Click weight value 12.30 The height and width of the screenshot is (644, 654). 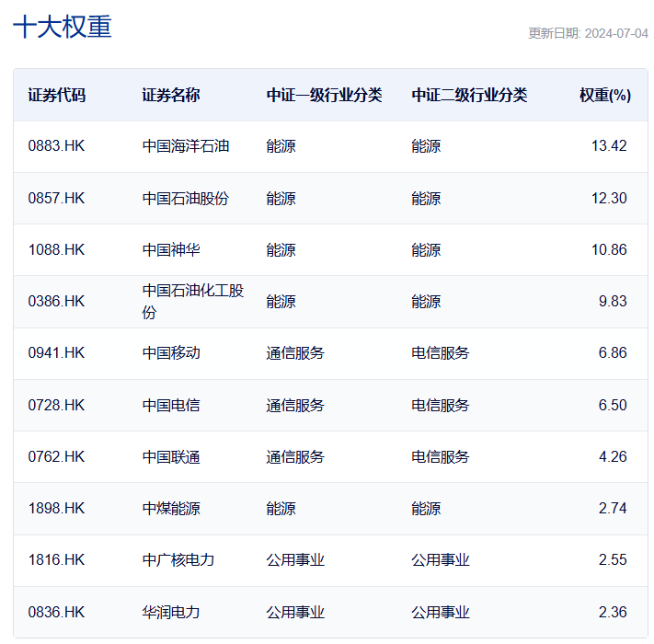point(609,198)
